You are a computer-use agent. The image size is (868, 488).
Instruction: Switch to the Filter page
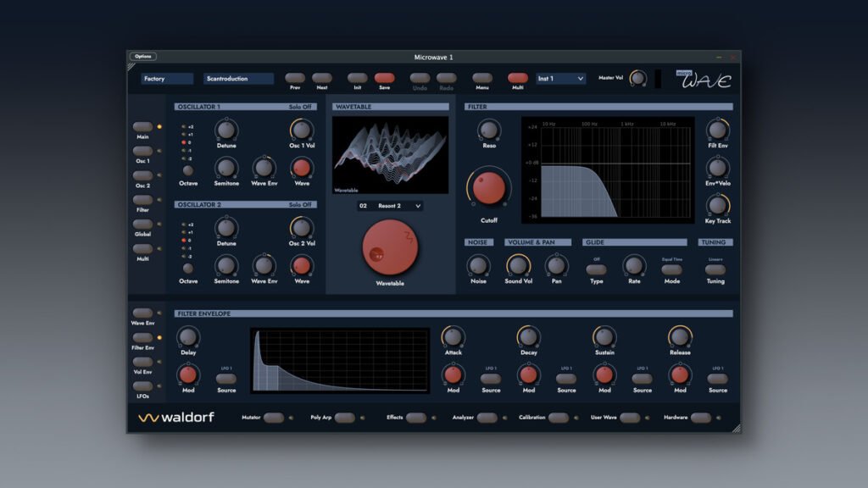coord(142,200)
